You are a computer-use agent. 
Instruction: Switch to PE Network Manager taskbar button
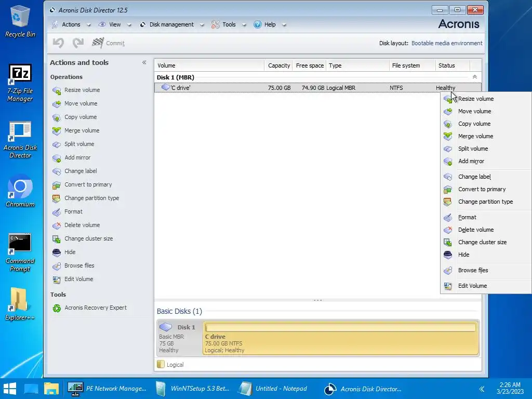[x=107, y=389]
